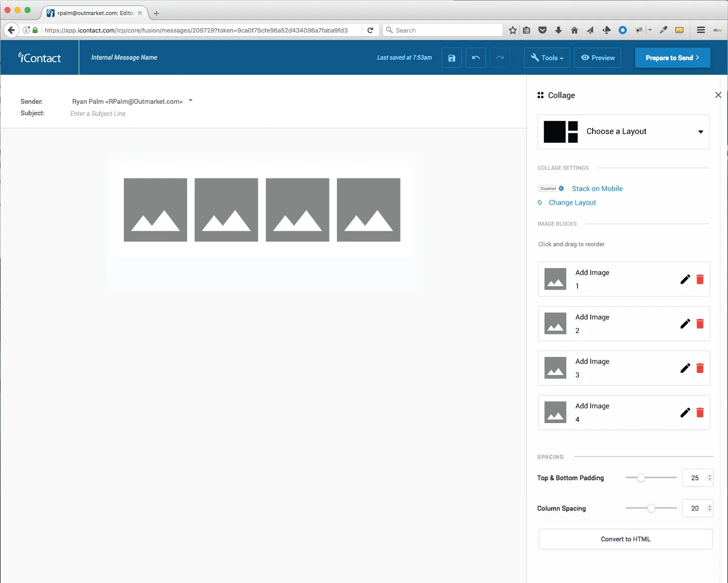
Task: Delete image block 2 via trash icon
Action: click(x=700, y=324)
